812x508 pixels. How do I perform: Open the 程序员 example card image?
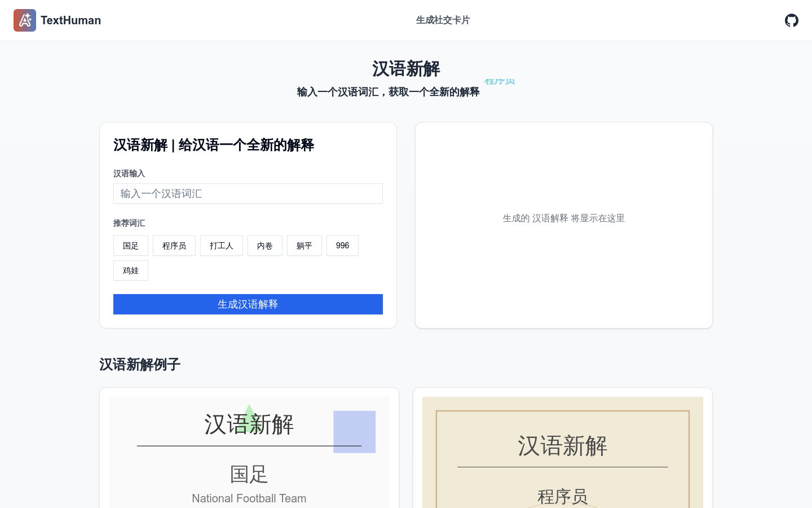pyautogui.click(x=563, y=452)
